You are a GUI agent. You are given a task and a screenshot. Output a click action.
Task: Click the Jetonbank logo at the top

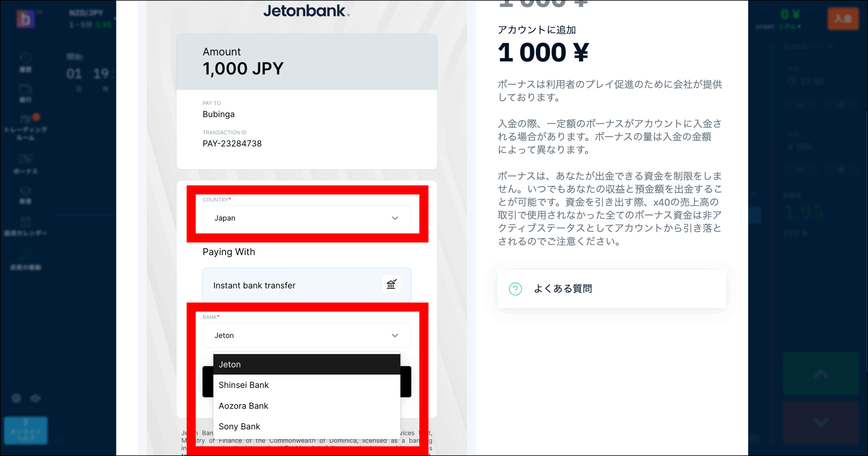tap(307, 11)
